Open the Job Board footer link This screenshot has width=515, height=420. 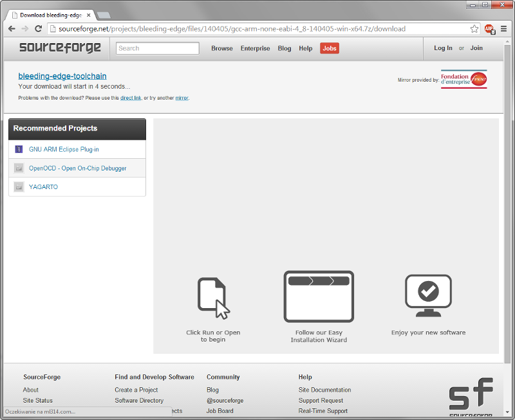coord(220,411)
